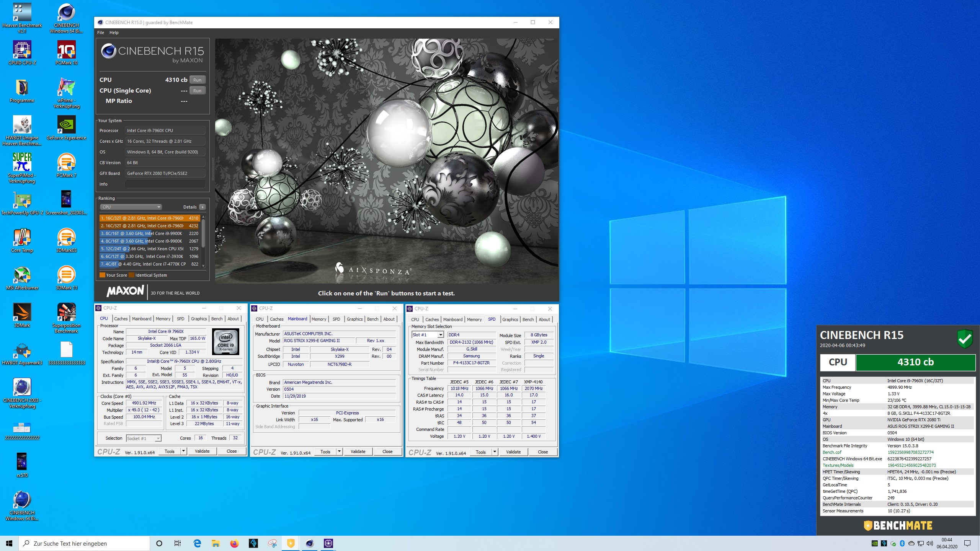Select the PCMark 10 desktop icon
The height and width of the screenshot is (551, 980).
(67, 53)
